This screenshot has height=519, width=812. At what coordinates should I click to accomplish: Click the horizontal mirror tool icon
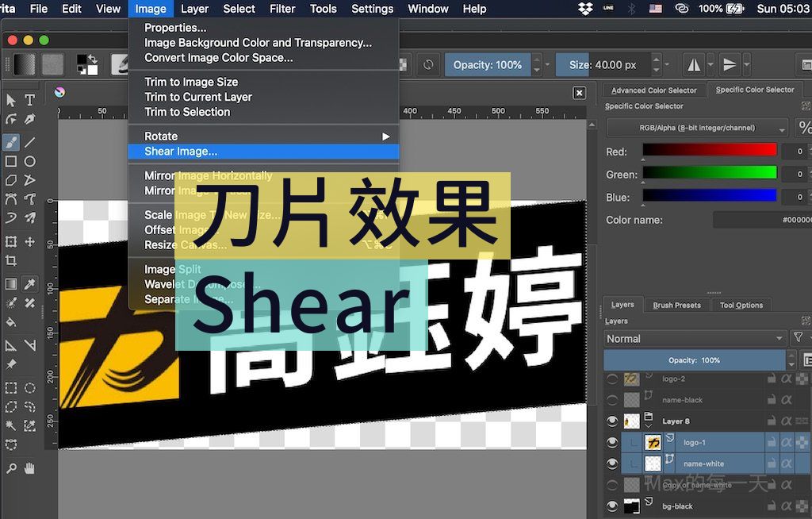click(694, 65)
